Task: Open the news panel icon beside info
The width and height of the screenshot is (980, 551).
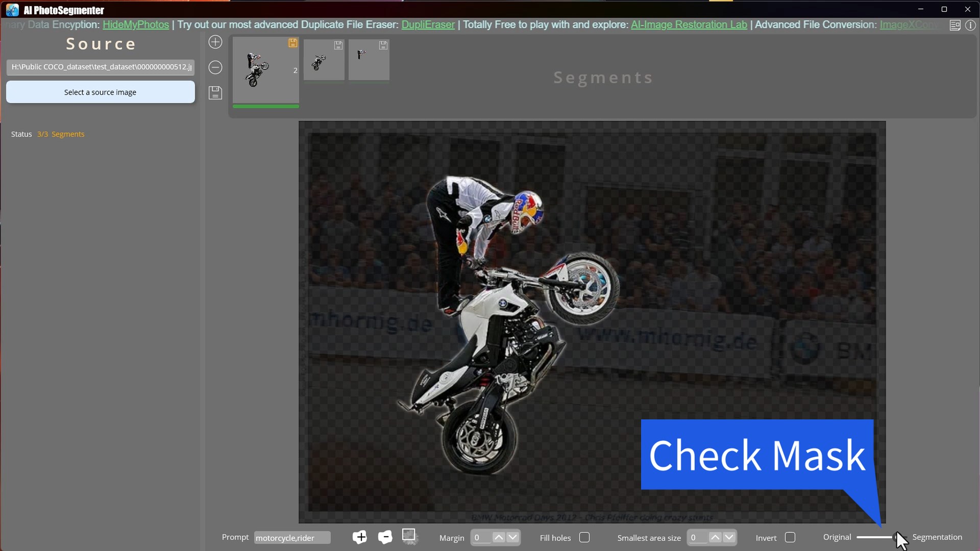Action: point(955,25)
